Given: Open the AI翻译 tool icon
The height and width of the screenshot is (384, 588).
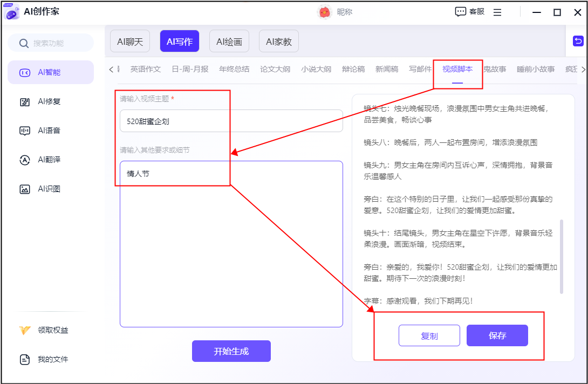Looking at the screenshot, I should [25, 160].
